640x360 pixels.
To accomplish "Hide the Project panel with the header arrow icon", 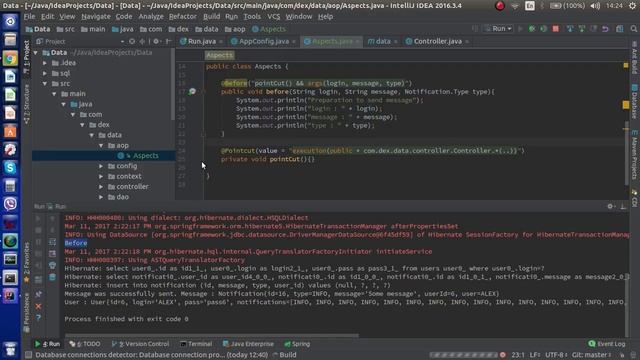I will (168, 41).
